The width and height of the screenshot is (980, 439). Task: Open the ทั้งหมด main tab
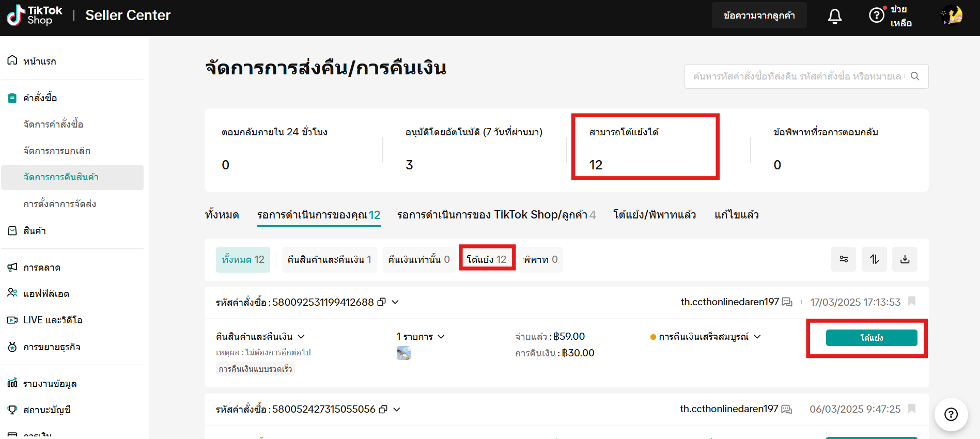click(222, 215)
